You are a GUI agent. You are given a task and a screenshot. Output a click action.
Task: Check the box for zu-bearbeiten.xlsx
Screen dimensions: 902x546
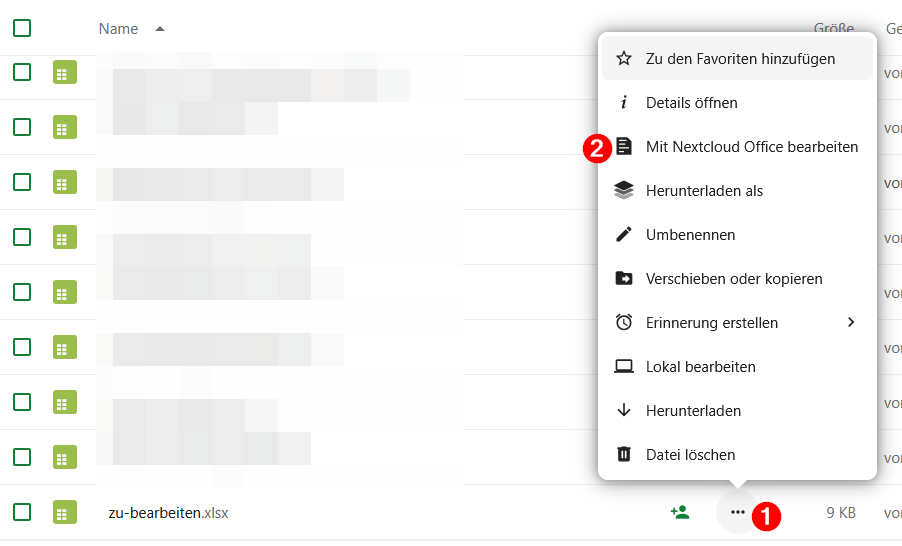pyautogui.click(x=22, y=513)
